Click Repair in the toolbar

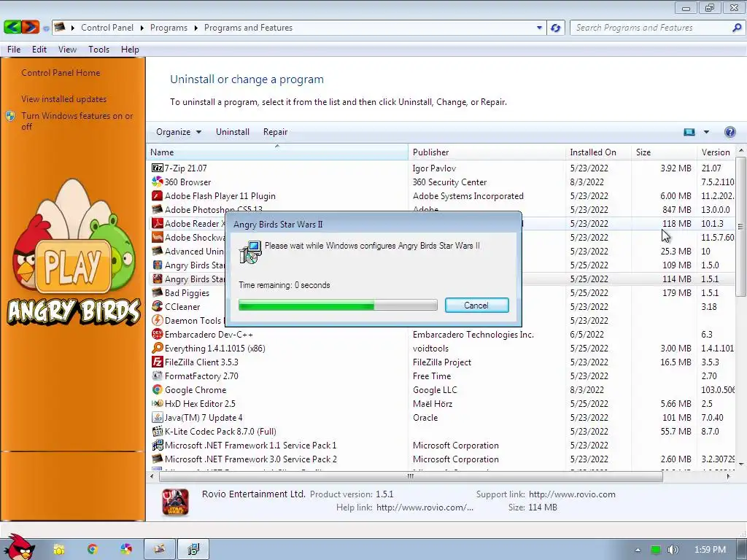click(x=275, y=132)
